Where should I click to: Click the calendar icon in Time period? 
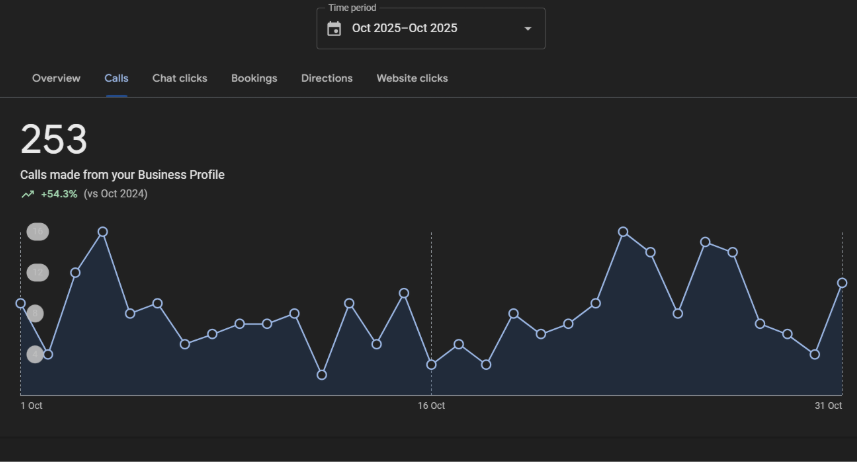pos(334,28)
